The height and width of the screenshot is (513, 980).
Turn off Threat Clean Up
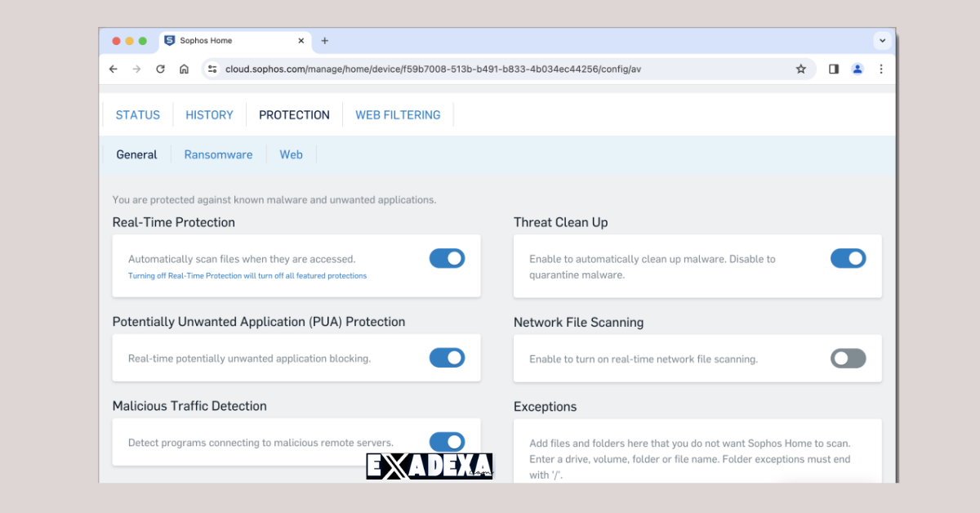click(x=848, y=257)
